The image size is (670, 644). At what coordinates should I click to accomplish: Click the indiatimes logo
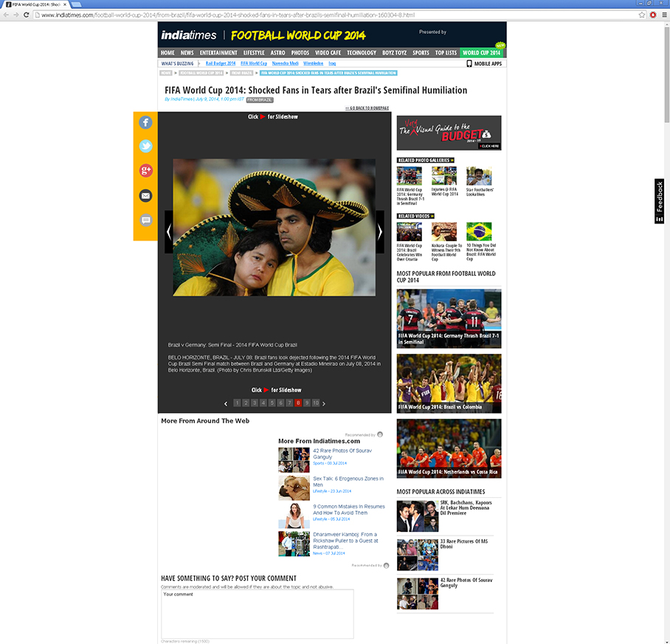pyautogui.click(x=189, y=35)
